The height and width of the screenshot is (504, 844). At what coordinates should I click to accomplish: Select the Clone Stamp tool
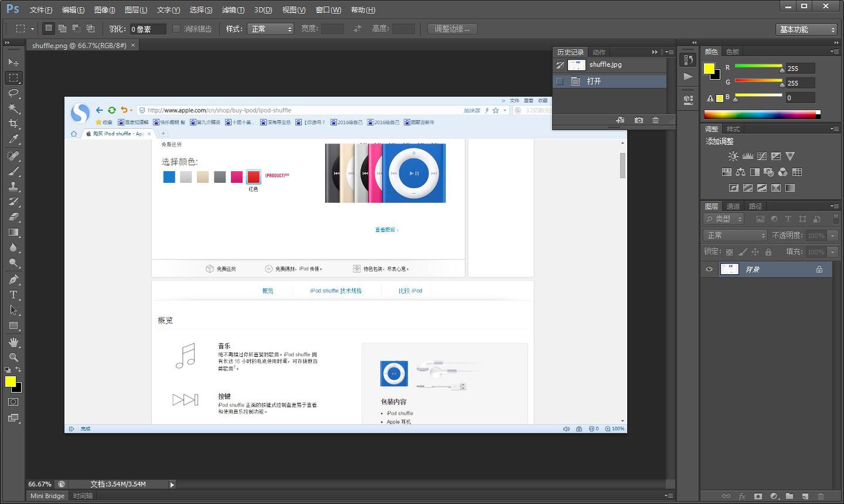click(13, 186)
